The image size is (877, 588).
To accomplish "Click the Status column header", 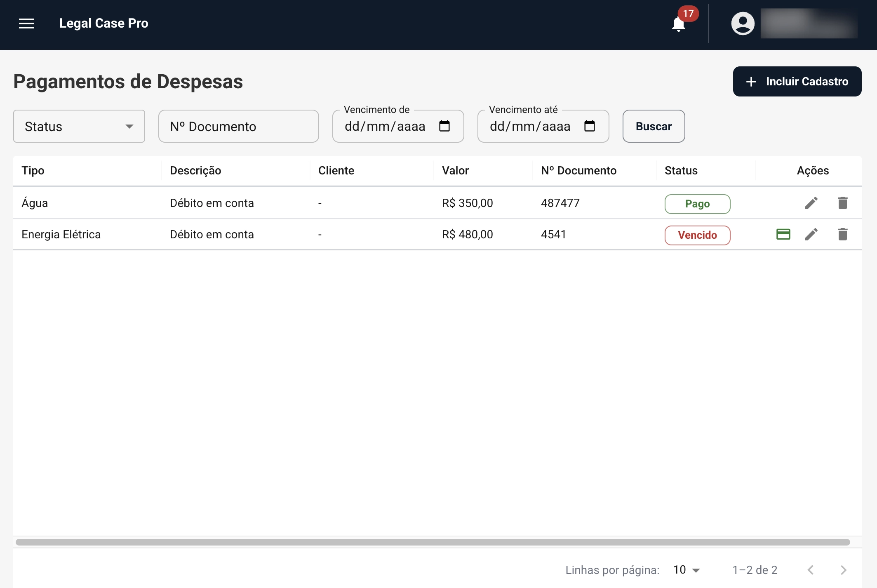I will click(x=681, y=170).
